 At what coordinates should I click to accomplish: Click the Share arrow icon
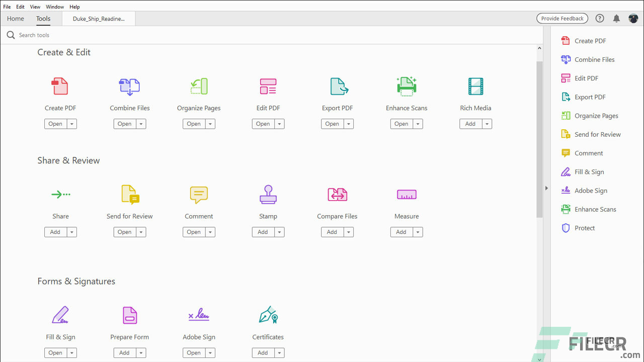[60, 195]
